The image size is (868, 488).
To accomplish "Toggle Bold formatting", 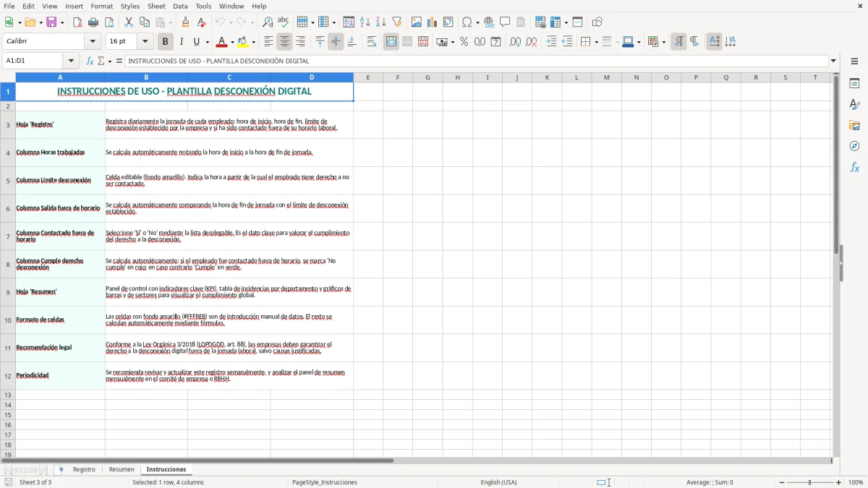I will click(165, 42).
